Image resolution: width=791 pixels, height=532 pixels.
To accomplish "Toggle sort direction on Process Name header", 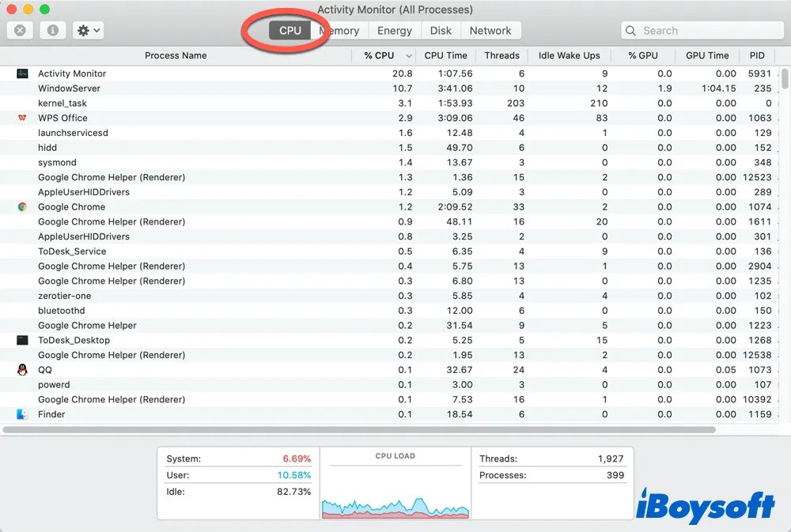I will point(176,55).
